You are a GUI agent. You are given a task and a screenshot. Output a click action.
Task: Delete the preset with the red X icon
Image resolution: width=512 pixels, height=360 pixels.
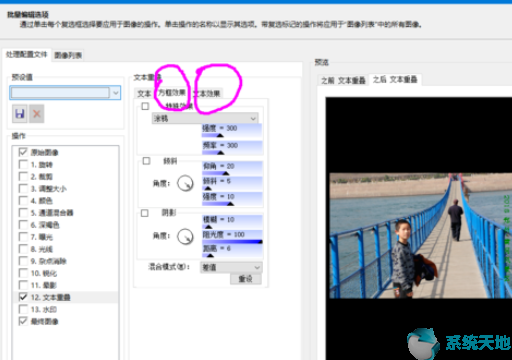(x=37, y=114)
